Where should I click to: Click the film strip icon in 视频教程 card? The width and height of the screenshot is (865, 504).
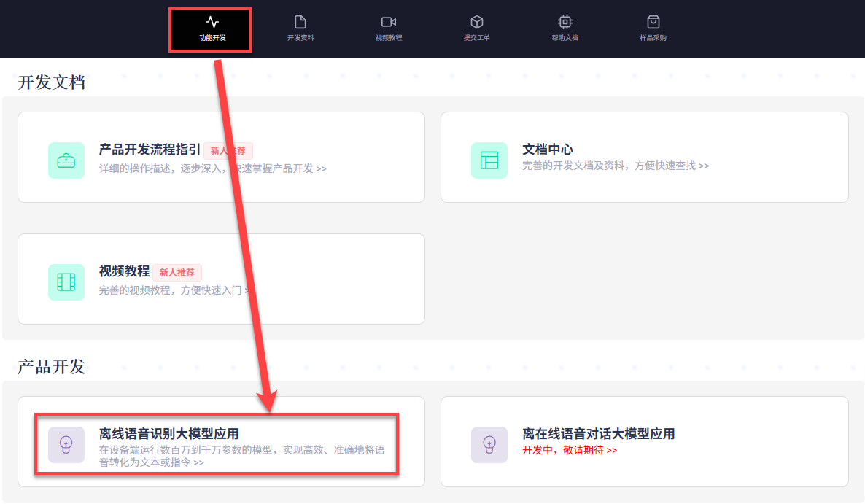[66, 282]
